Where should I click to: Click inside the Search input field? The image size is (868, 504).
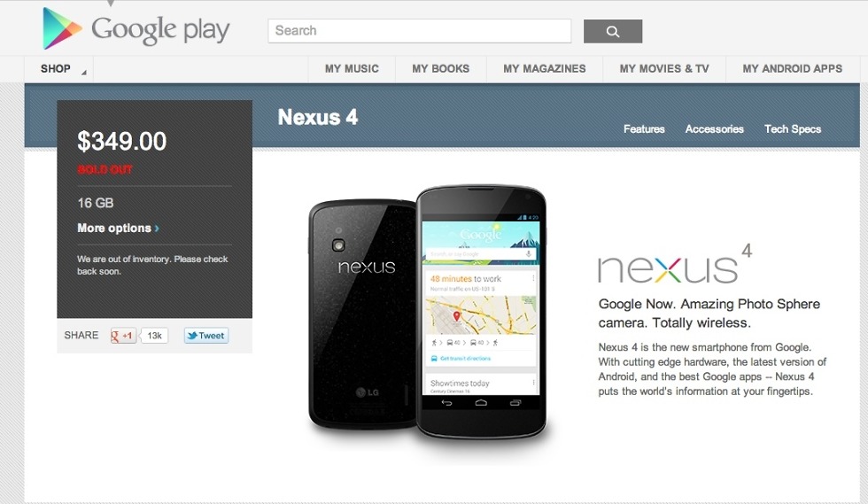(x=420, y=31)
